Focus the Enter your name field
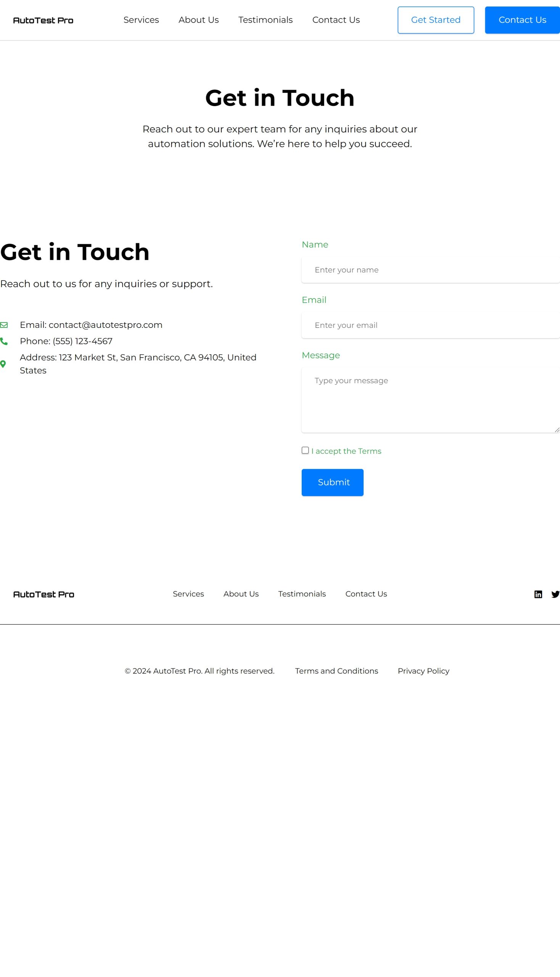This screenshot has width=560, height=977. 430,270
